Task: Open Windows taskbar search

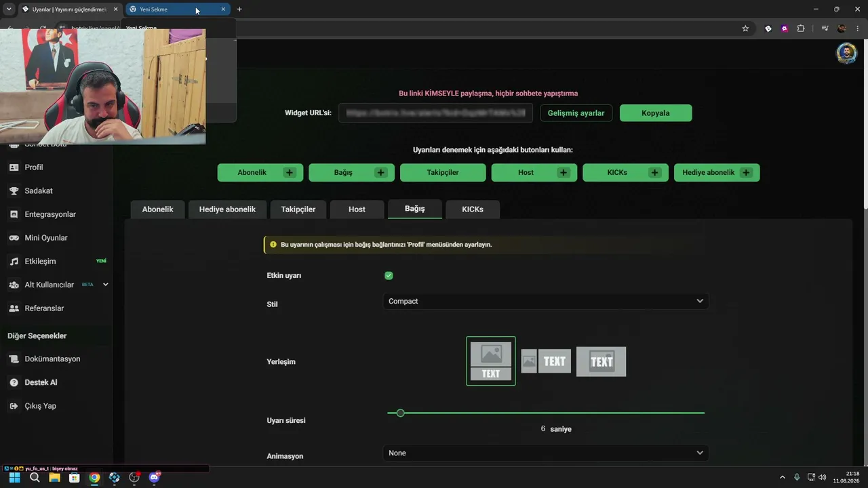Action: point(35,478)
